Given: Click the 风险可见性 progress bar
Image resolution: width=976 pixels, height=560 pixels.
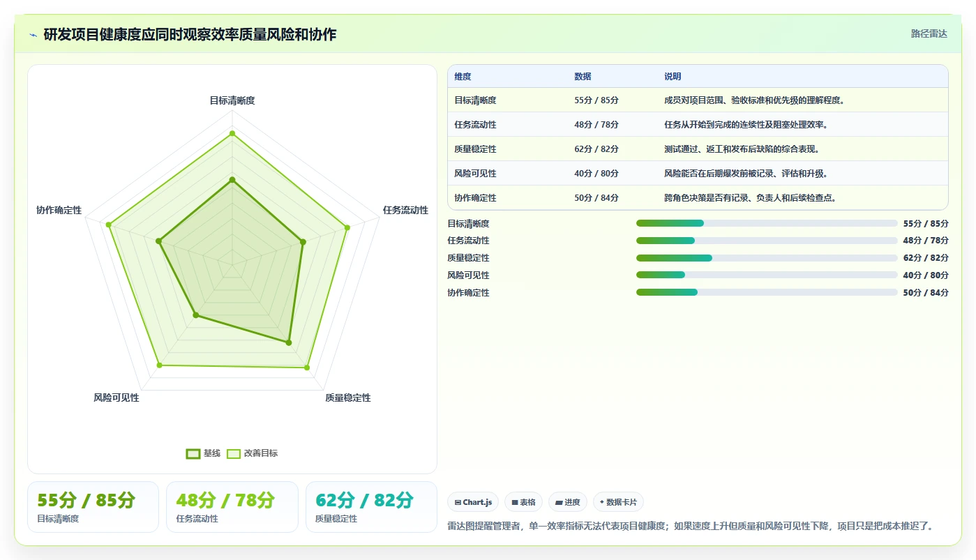Looking at the screenshot, I should pos(767,275).
